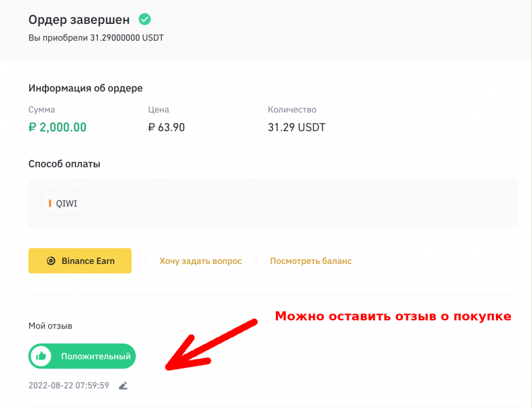Click the Мой отзыв label

coord(50,326)
